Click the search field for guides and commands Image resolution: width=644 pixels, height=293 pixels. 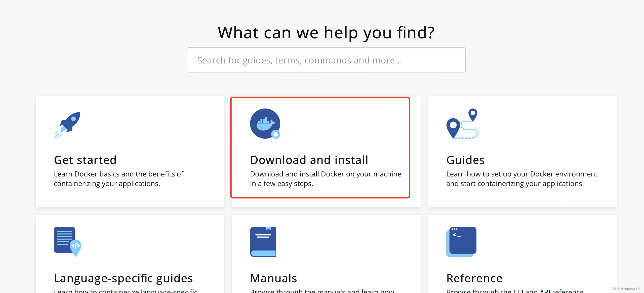[326, 60]
